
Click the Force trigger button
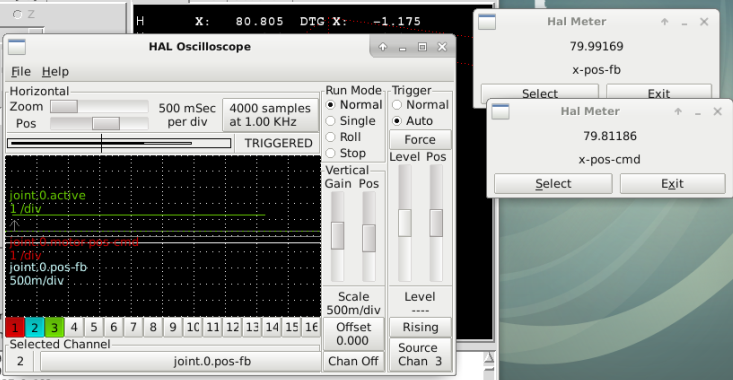420,139
